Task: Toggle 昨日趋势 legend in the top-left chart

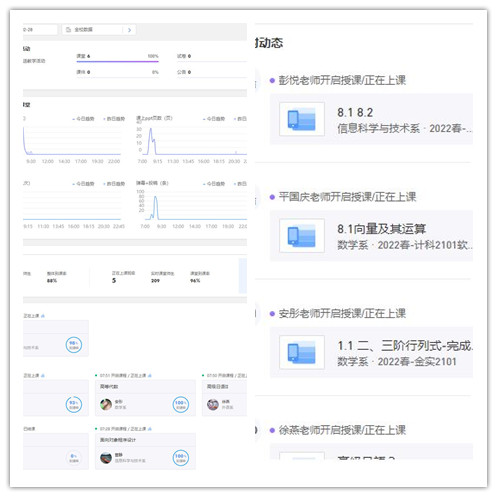Action: (x=114, y=119)
